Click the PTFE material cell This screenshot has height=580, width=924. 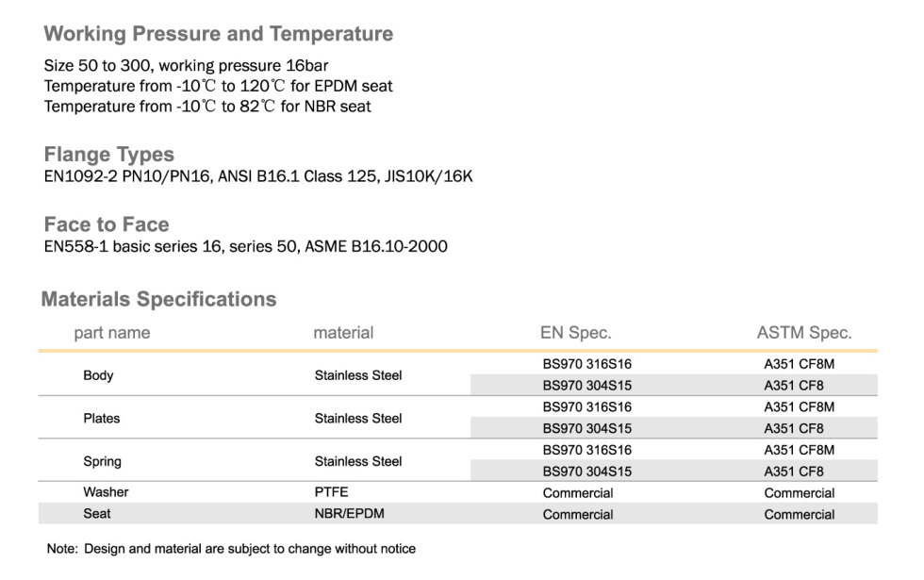[x=331, y=492]
